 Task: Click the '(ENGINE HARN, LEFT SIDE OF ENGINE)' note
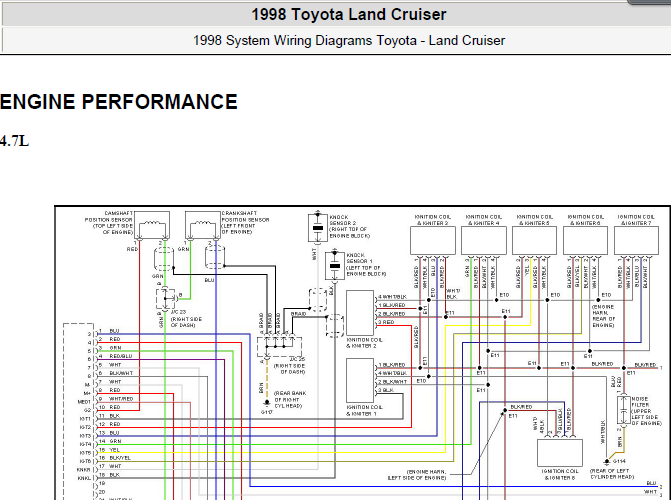click(416, 475)
